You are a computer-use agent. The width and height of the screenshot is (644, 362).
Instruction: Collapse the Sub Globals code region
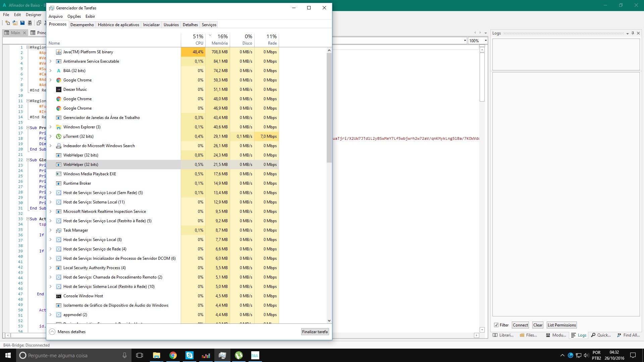point(28,160)
